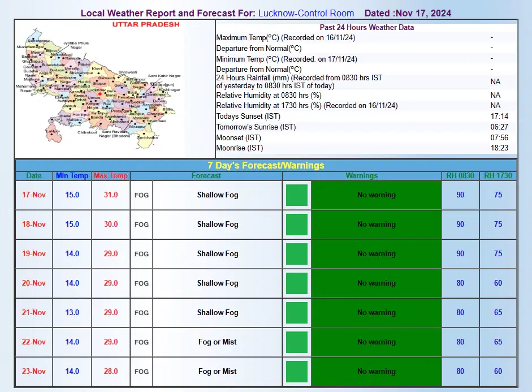Click the FOG weather icon for 23-Nov
Image resolution: width=532 pixels, height=392 pixels.
click(141, 372)
